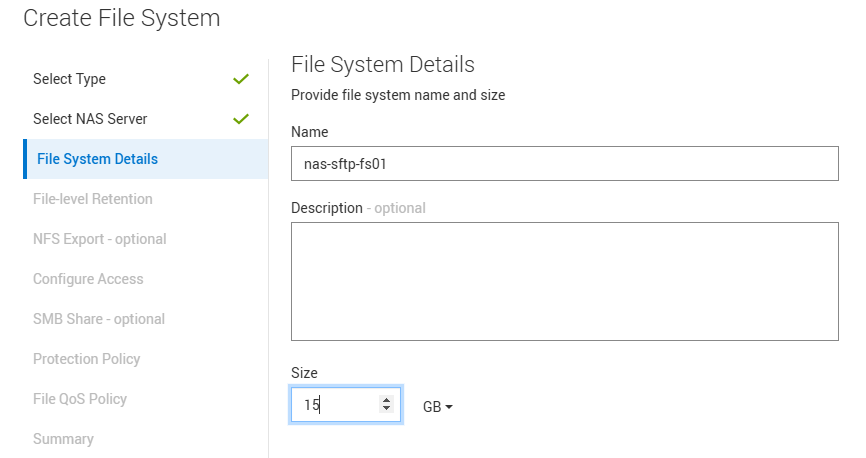Click the Description - optional label

[357, 208]
